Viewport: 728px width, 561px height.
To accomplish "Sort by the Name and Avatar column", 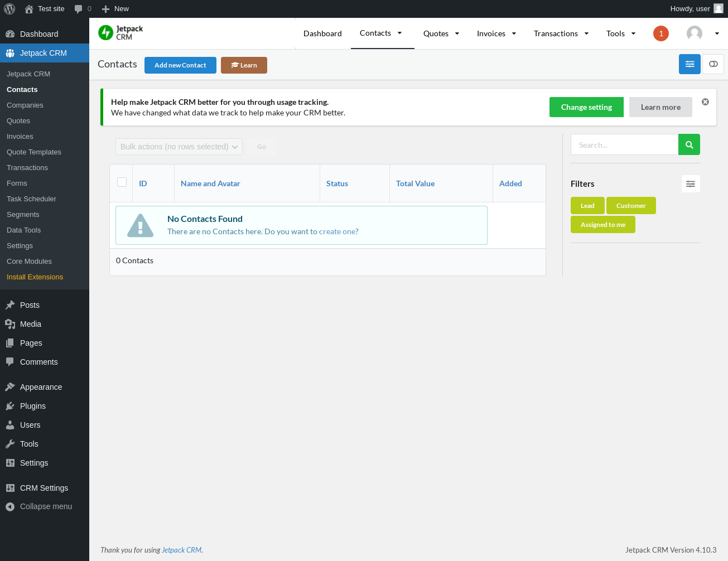I will (210, 183).
